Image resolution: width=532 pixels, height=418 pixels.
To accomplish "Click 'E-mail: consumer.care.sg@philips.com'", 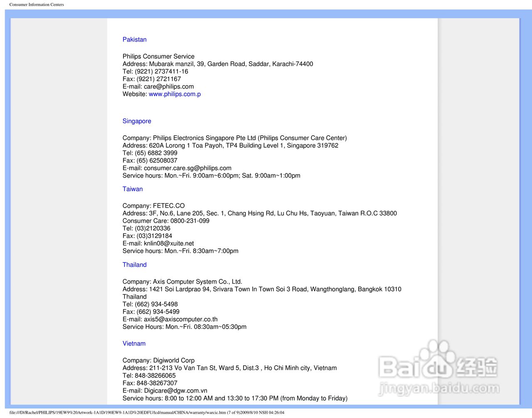I will coord(177,168).
